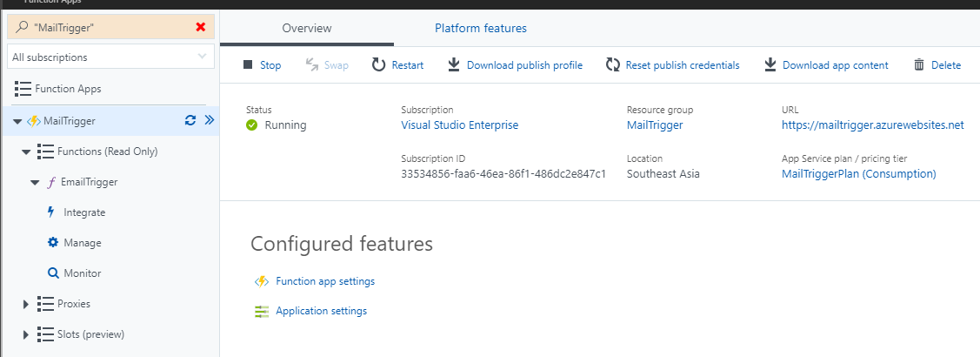The height and width of the screenshot is (357, 980).
Task: Click the Subscription ID value text
Action: tap(503, 173)
